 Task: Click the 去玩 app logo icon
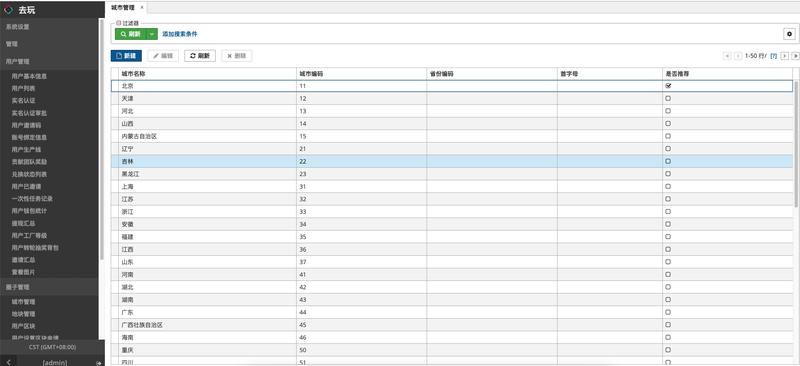(8, 10)
